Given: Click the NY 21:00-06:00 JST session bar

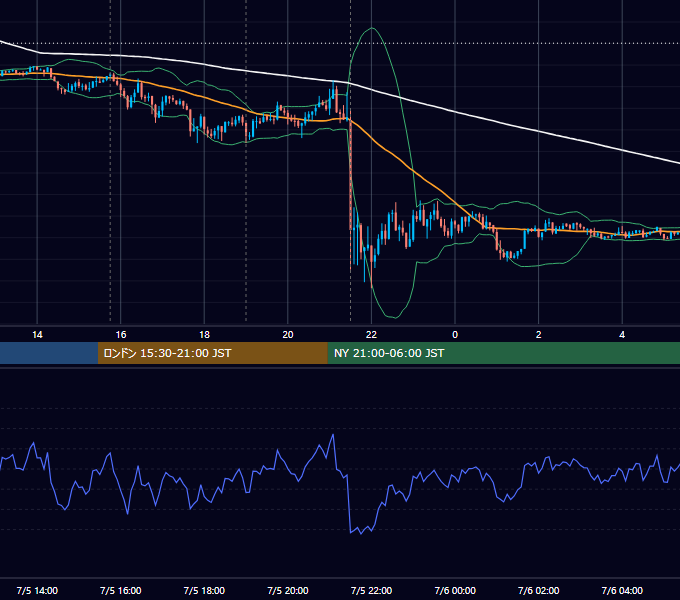Looking at the screenshot, I should point(503,353).
